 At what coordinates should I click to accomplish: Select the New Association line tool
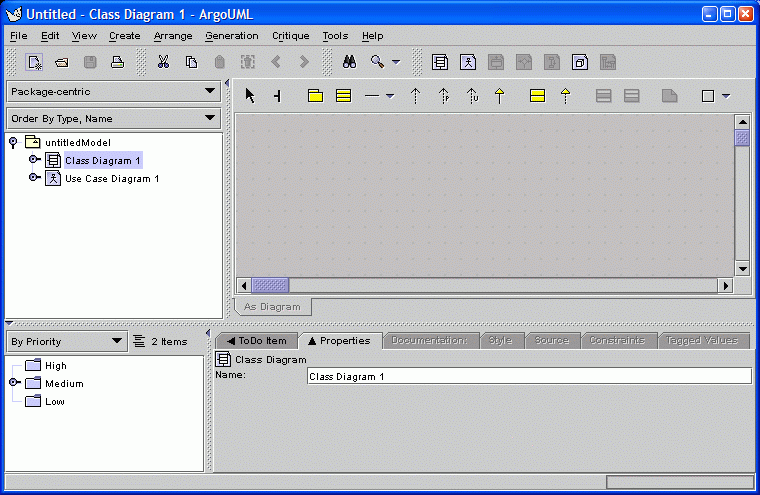tap(372, 96)
